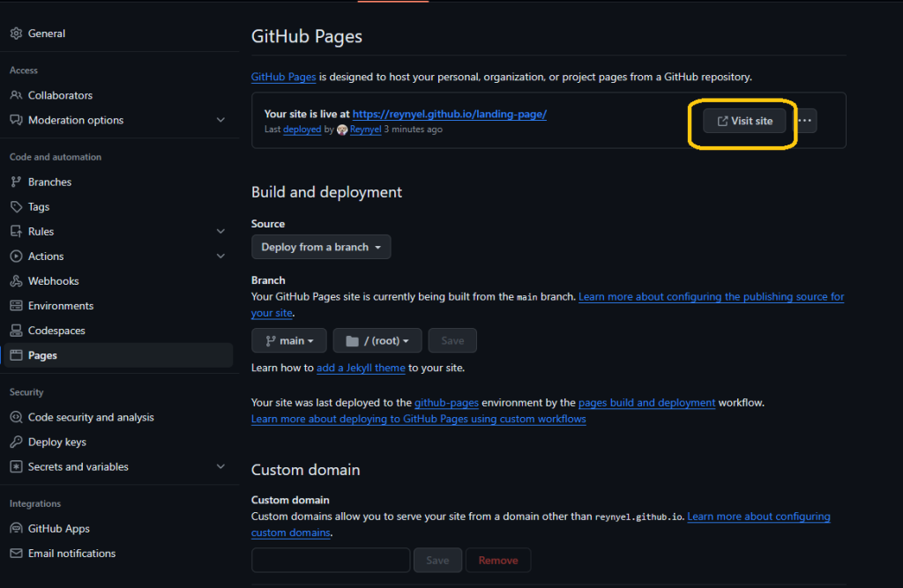
Task: Expand Secrets and variables chevron
Action: tap(220, 466)
